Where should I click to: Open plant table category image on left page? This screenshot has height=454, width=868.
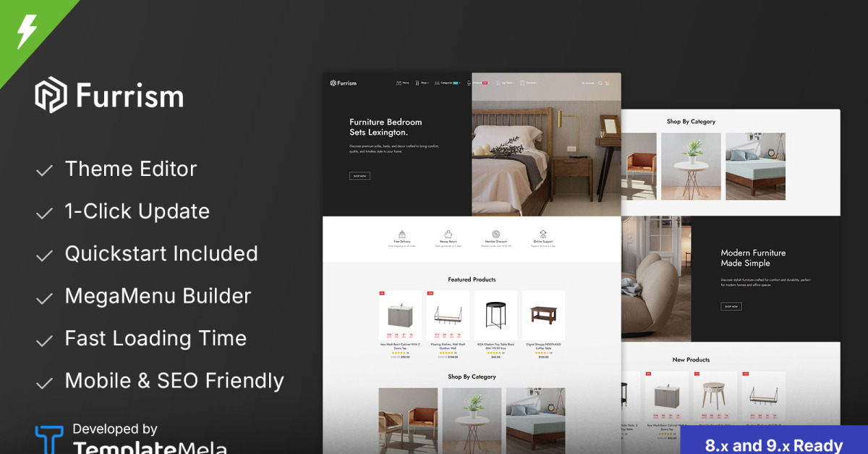pos(472,421)
